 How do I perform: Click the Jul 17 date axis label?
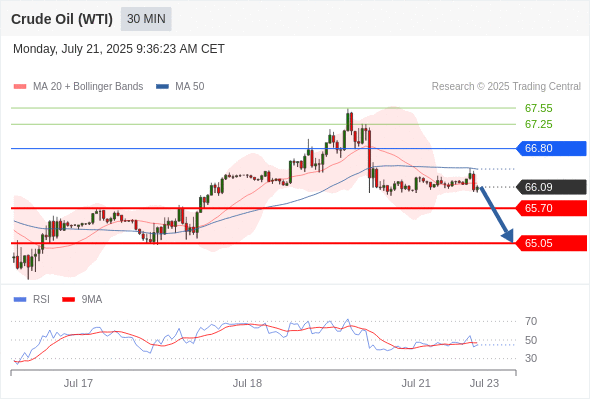point(78,383)
